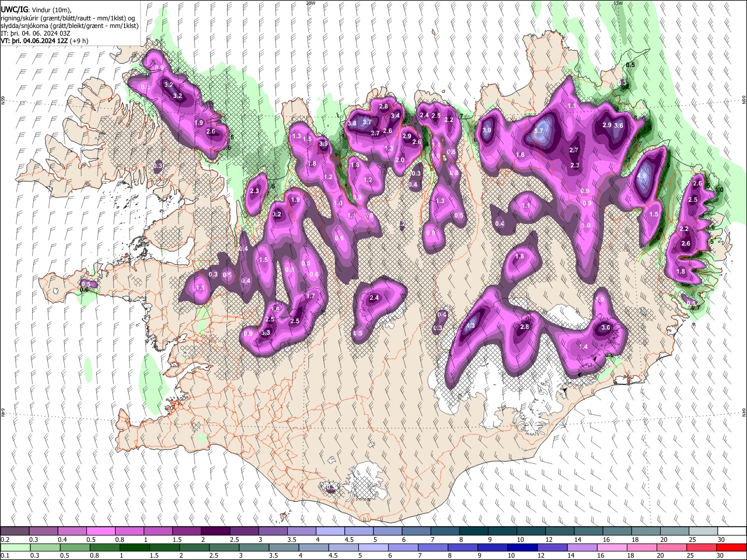Image resolution: width=747 pixels, height=560 pixels.
Task: Select the 3.4 value on the northern peninsula
Action: pyautogui.click(x=396, y=116)
